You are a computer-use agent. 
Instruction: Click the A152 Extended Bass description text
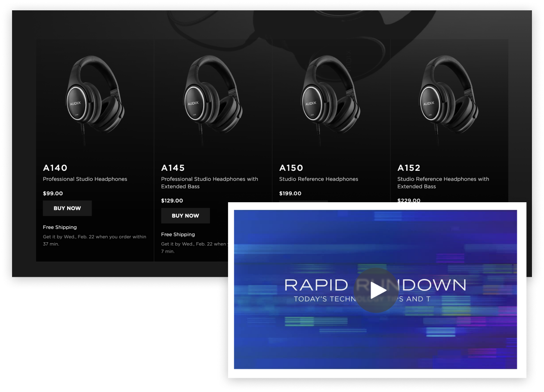443,183
